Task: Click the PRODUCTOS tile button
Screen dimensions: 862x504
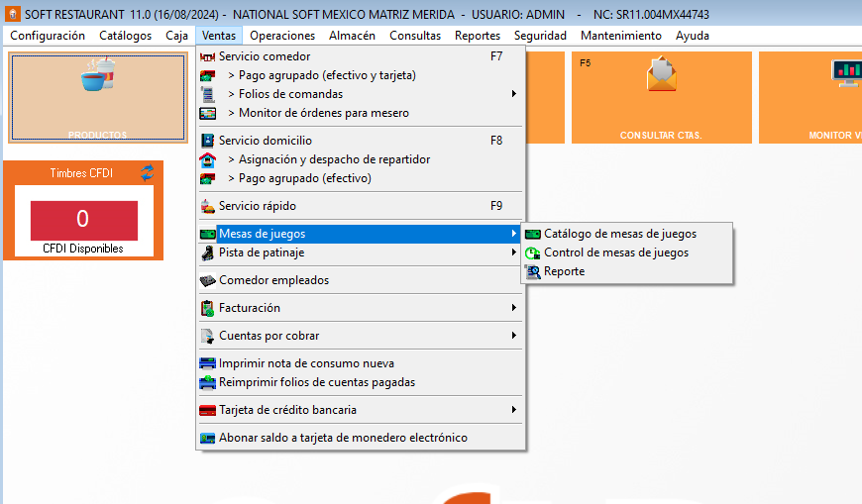Action: click(x=98, y=98)
